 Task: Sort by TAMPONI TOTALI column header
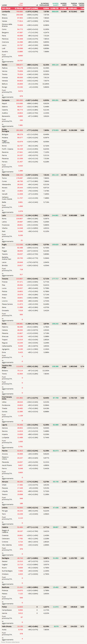click(x=74, y=4)
